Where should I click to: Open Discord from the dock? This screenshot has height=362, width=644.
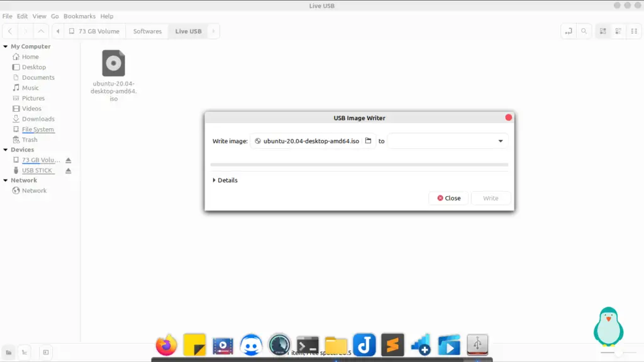click(x=251, y=345)
